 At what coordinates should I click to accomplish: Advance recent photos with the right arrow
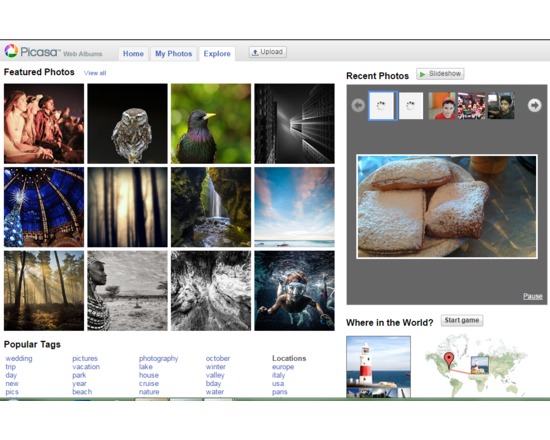coord(534,105)
